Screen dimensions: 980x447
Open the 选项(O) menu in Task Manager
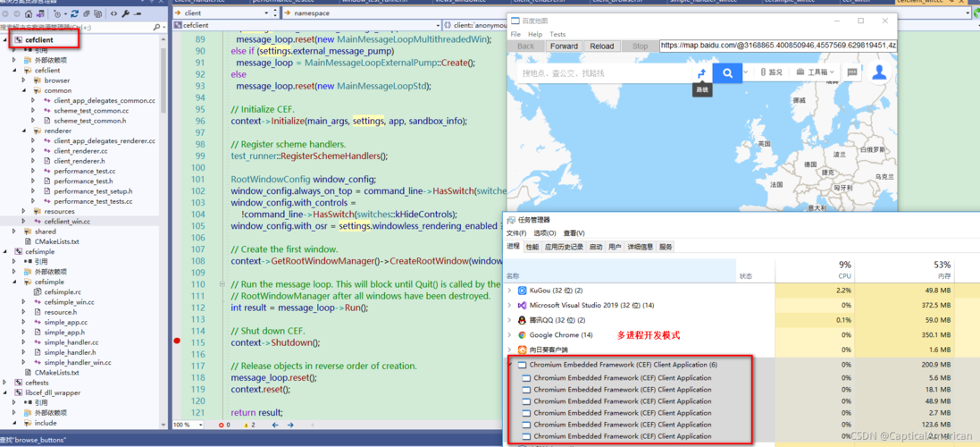(x=545, y=233)
